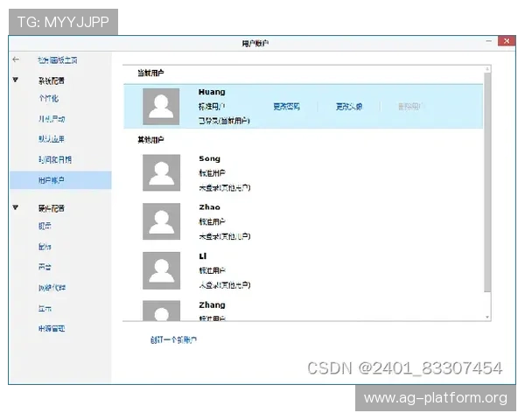Open 键盘 hardware settings

pyautogui.click(x=45, y=226)
